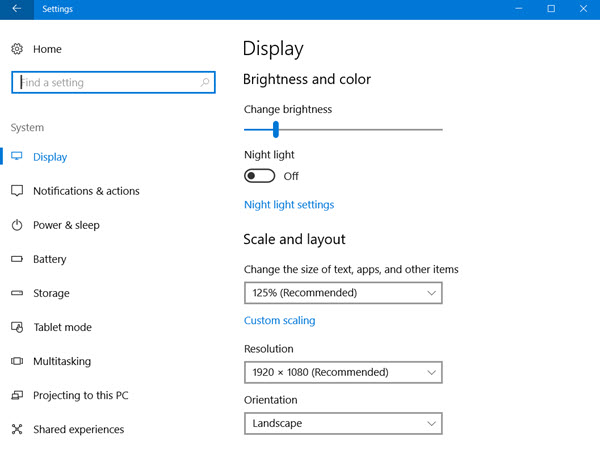The image size is (600, 449).
Task: Go to the Multitasking settings page
Action: pos(62,361)
